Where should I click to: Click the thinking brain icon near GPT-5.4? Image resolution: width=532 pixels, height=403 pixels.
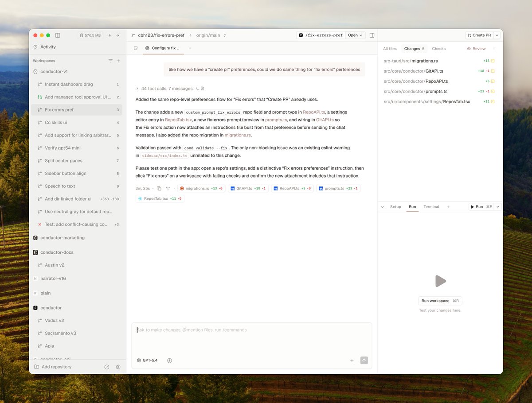coord(169,360)
